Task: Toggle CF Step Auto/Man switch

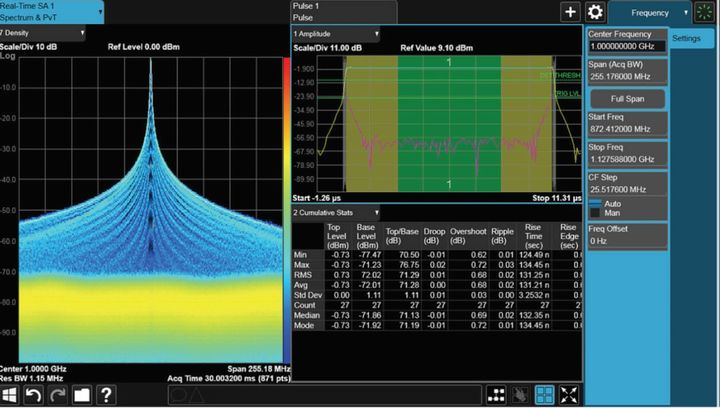Action: click(593, 207)
